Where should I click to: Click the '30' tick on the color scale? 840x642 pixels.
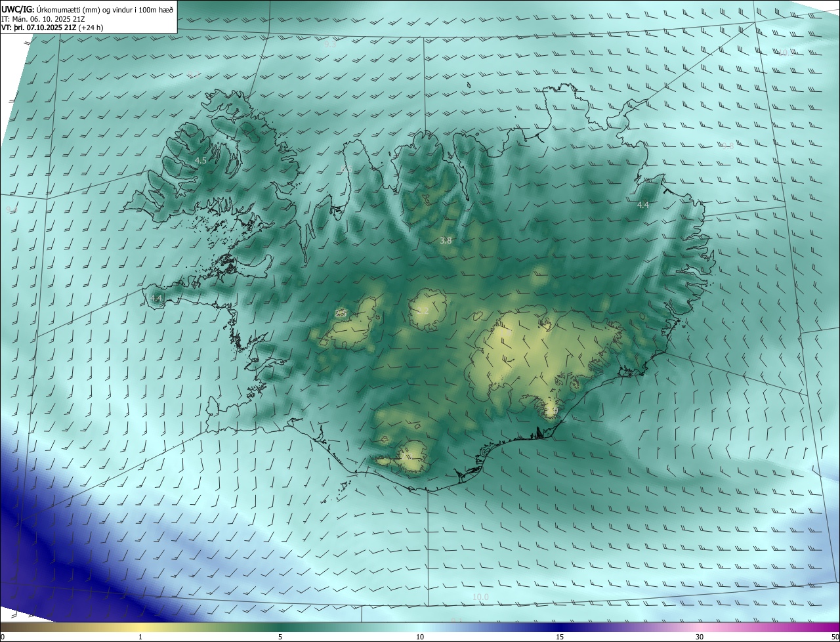coord(700,637)
